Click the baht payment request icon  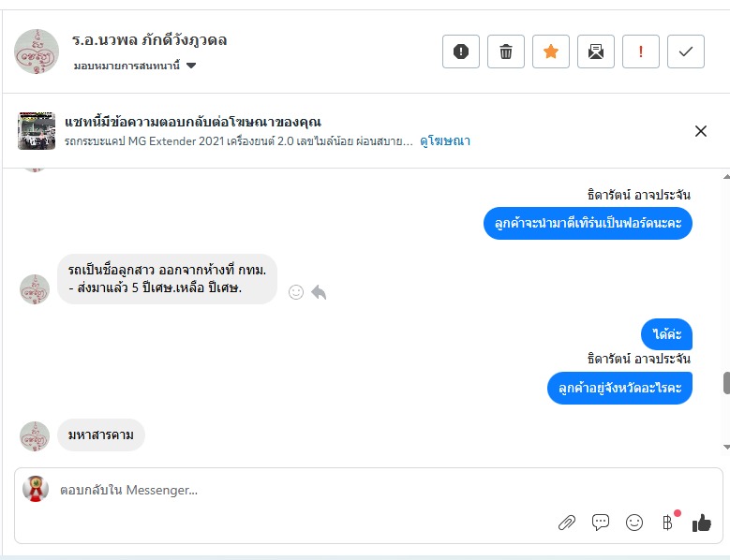667,523
